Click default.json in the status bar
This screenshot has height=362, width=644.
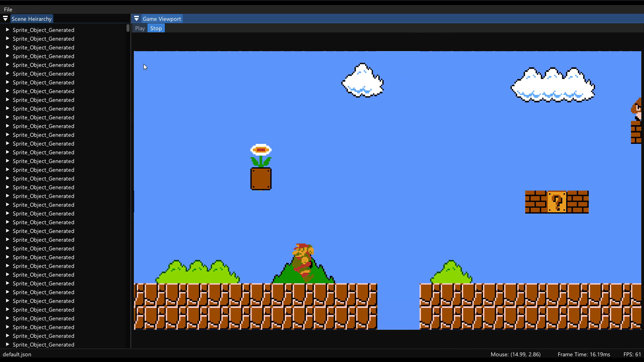click(x=17, y=354)
